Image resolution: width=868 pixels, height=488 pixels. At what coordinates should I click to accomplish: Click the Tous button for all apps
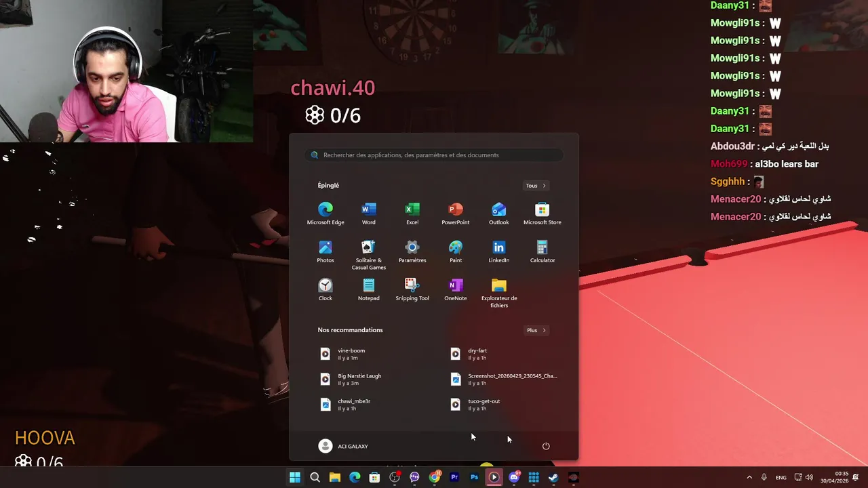(536, 186)
